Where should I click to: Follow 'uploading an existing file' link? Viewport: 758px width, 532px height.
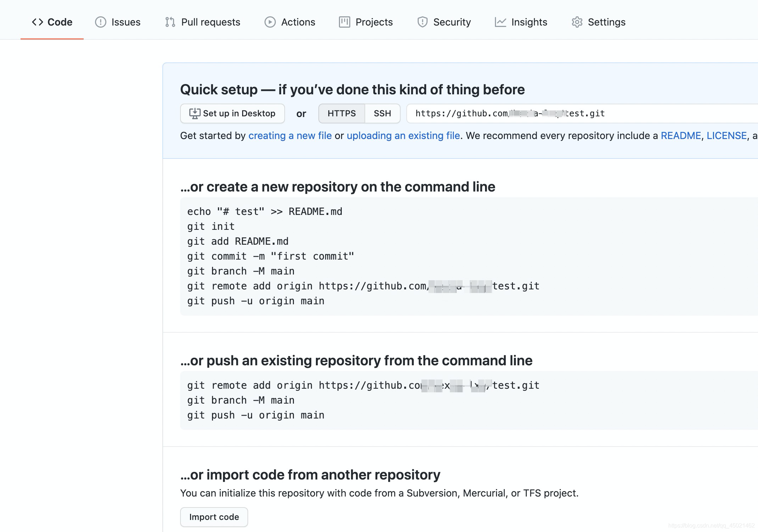pos(403,135)
